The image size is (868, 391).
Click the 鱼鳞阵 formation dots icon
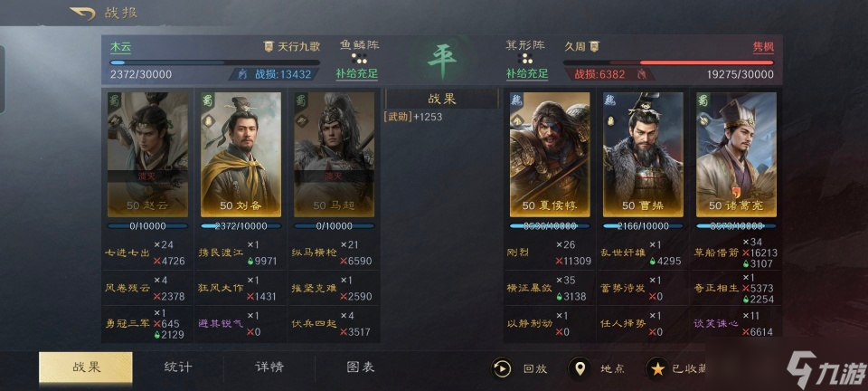359,58
